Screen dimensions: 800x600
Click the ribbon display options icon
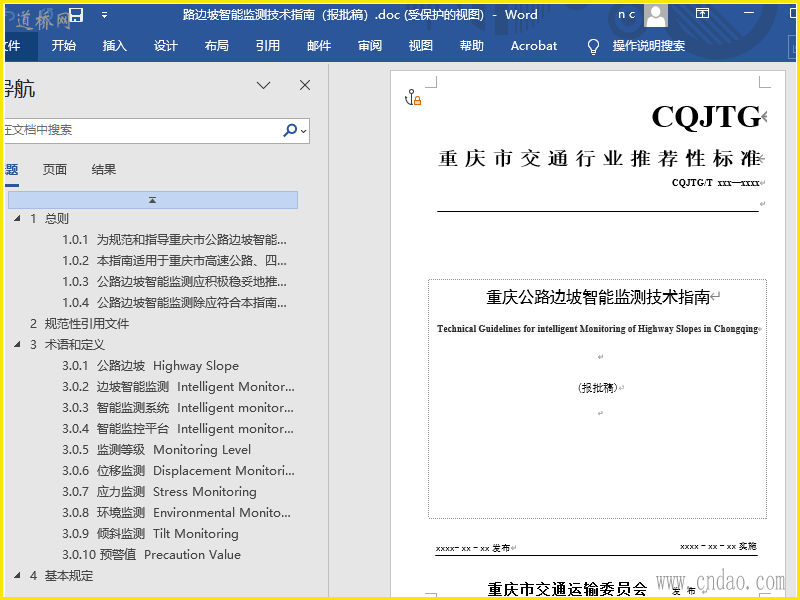[703, 15]
